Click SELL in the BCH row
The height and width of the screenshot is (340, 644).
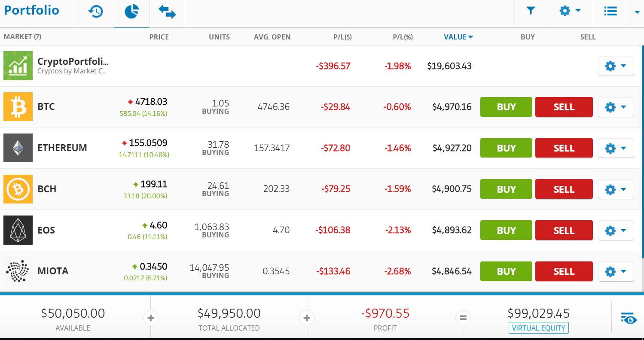pos(564,189)
